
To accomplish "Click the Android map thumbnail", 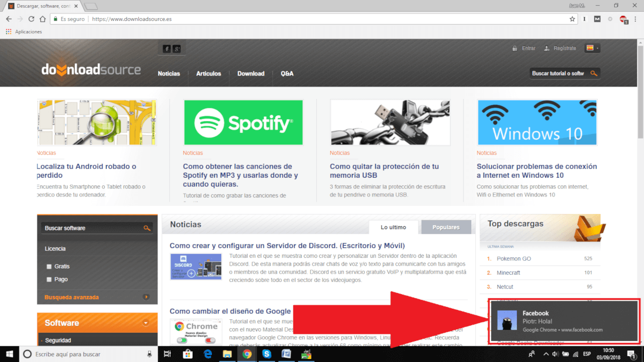I will pos(97,122).
